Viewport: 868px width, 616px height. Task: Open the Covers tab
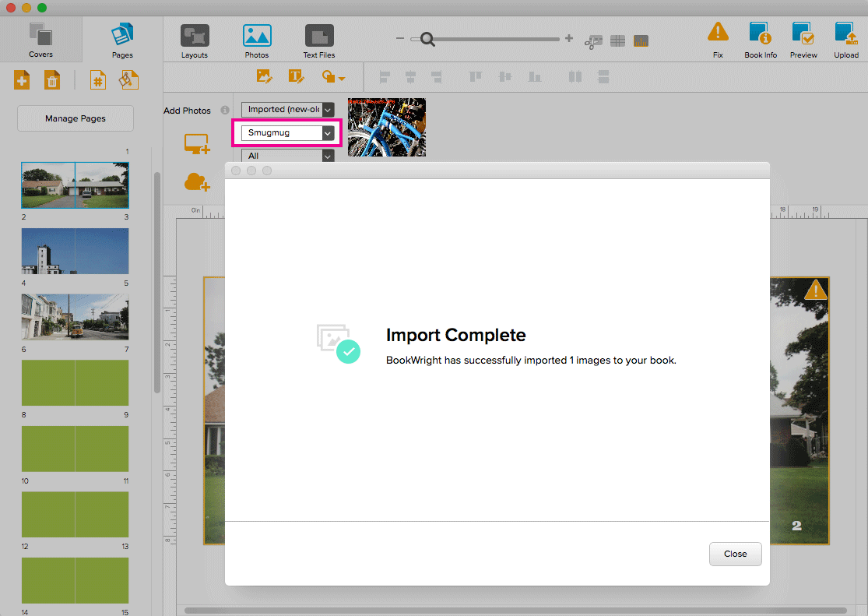(x=40, y=40)
